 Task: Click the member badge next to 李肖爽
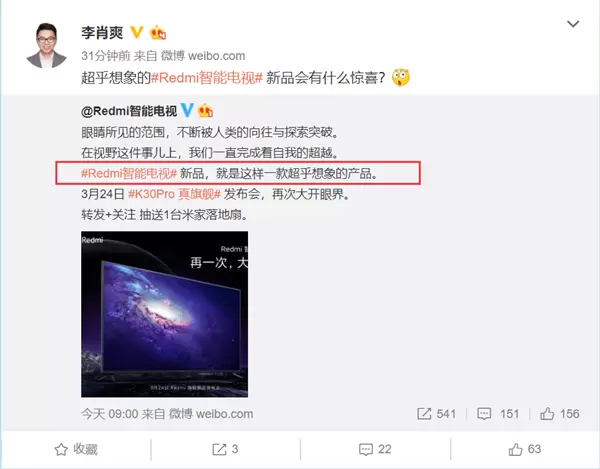click(x=158, y=33)
